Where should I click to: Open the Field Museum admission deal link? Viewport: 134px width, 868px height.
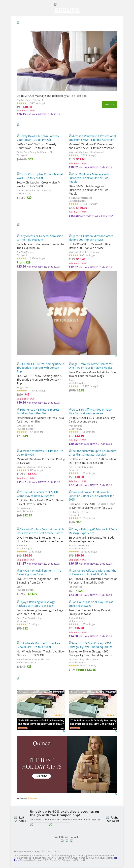[x=40, y=238]
